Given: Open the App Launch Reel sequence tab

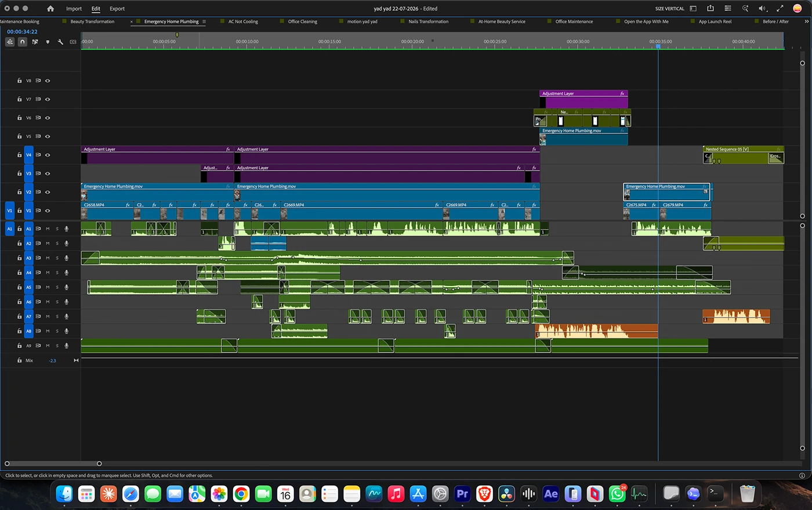Looking at the screenshot, I should (715, 21).
